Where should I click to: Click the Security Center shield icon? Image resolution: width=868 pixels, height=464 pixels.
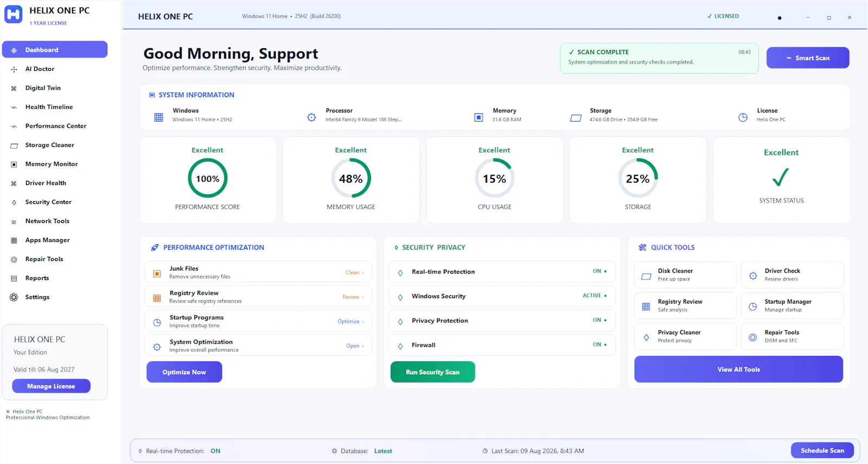pyautogui.click(x=14, y=202)
